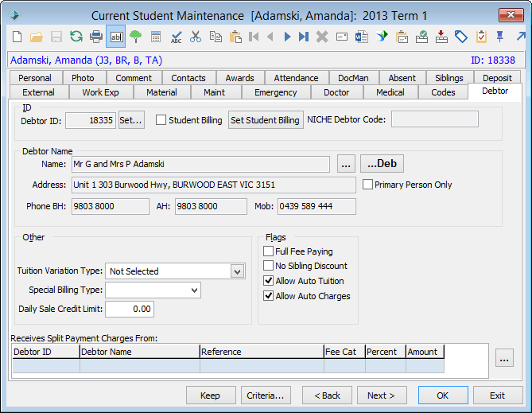Click the orange checklist clipboard icon
The height and width of the screenshot is (413, 532).
481,37
